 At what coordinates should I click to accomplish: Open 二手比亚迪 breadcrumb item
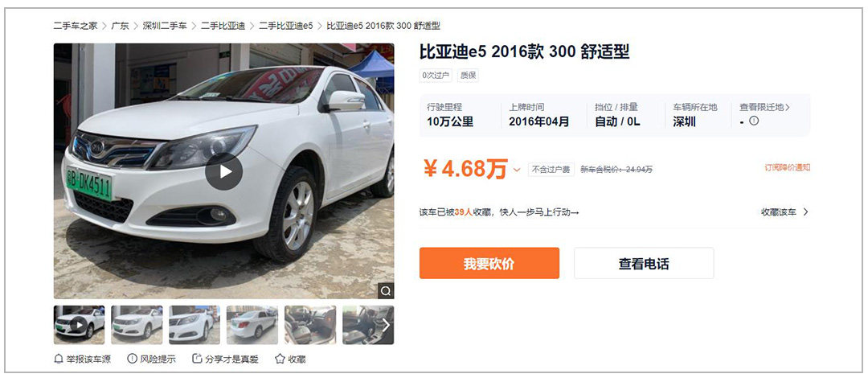click(223, 26)
